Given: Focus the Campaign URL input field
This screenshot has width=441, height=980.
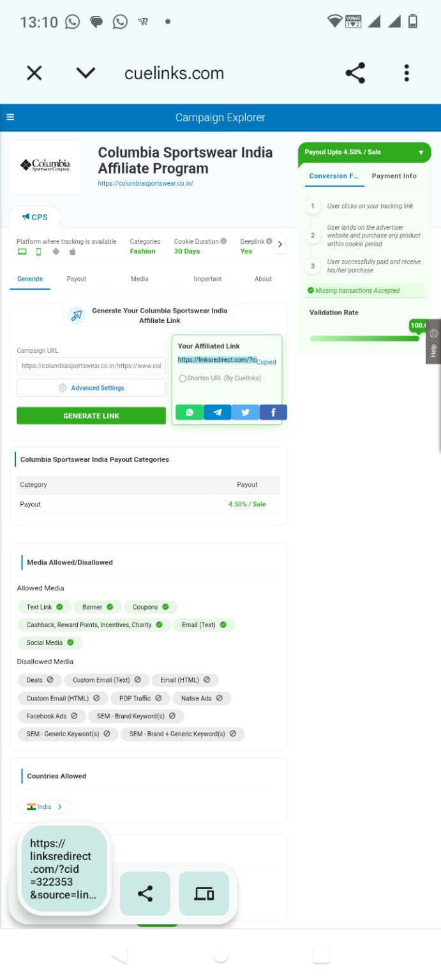Looking at the screenshot, I should pyautogui.click(x=91, y=366).
